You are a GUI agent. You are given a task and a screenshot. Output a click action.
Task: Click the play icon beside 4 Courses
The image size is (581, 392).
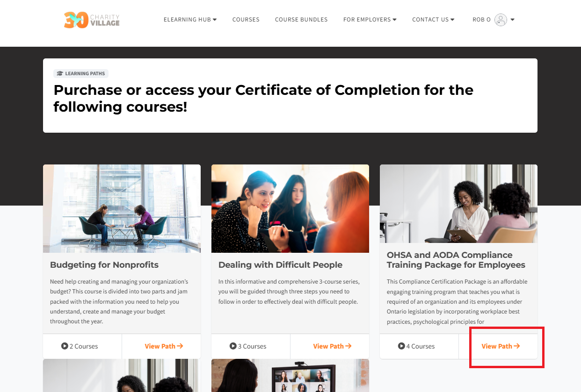point(401,346)
